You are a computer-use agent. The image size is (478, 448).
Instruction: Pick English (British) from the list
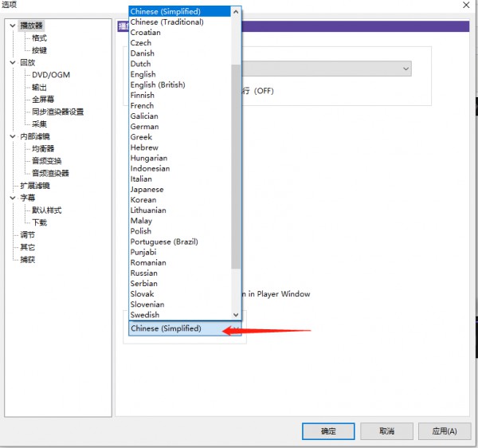pyautogui.click(x=180, y=84)
